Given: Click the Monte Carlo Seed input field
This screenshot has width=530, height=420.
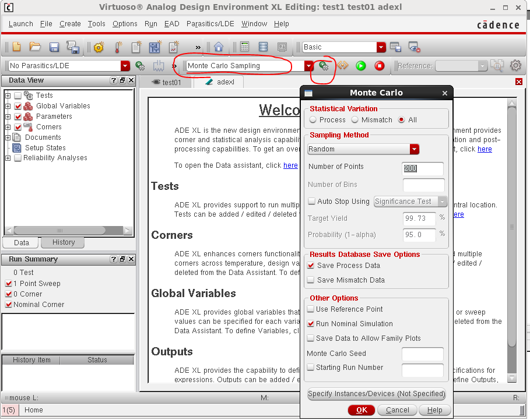Looking at the screenshot, I should (x=423, y=354).
